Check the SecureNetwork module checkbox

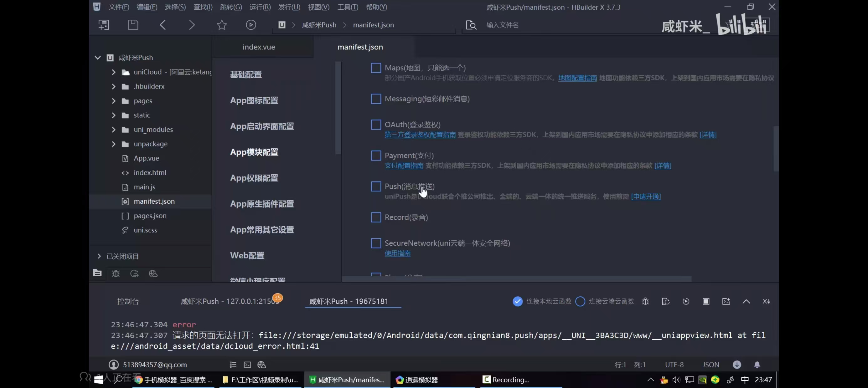point(376,243)
